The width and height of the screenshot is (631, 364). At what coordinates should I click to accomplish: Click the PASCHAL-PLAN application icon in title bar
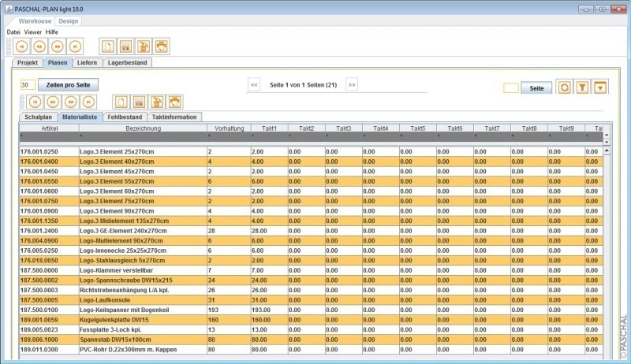coord(9,9)
